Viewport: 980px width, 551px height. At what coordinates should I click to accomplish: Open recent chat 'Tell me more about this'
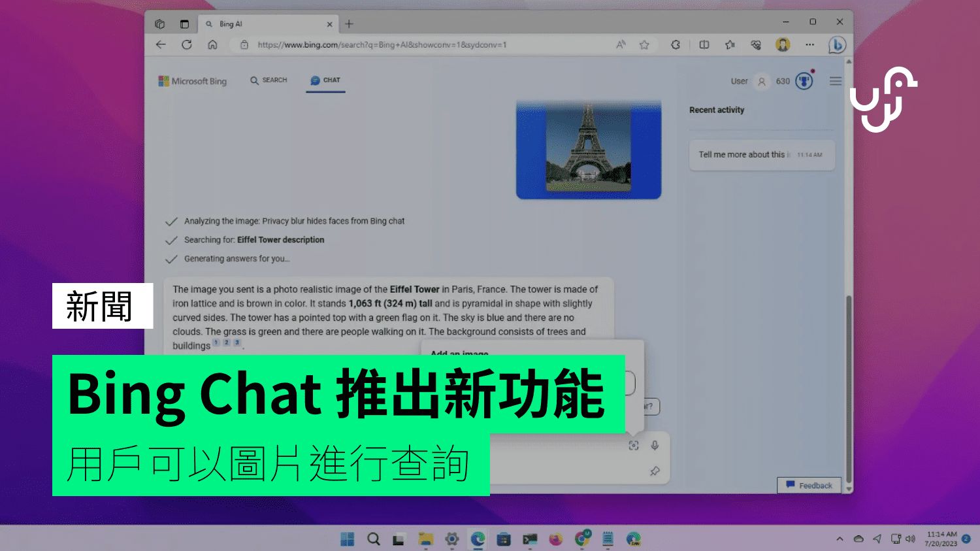(x=762, y=155)
